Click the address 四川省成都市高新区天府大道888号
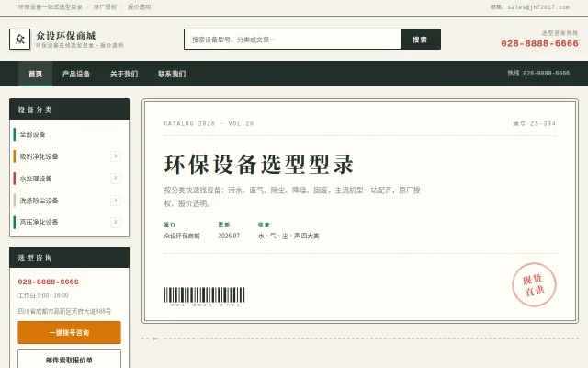 coord(64,311)
